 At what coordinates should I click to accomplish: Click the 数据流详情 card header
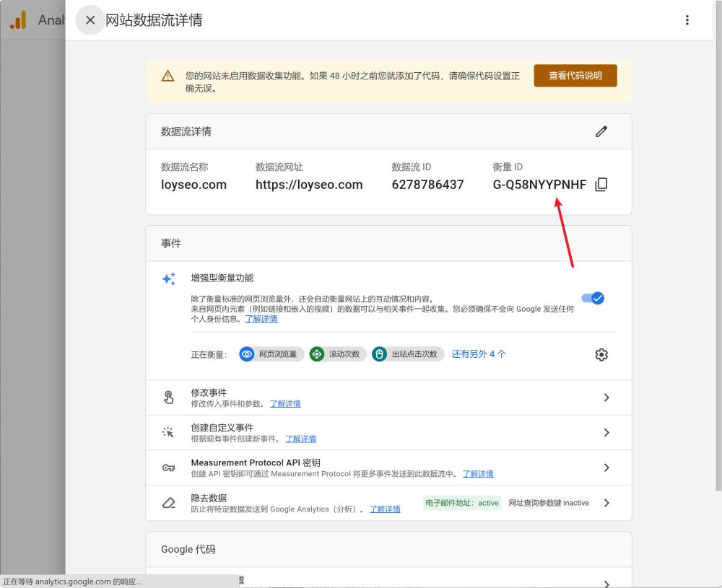pos(186,131)
